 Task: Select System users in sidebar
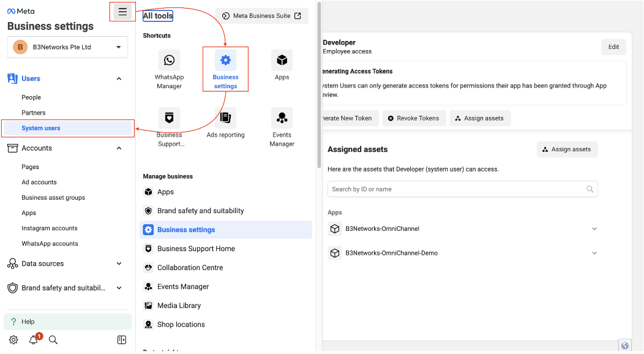[67, 128]
